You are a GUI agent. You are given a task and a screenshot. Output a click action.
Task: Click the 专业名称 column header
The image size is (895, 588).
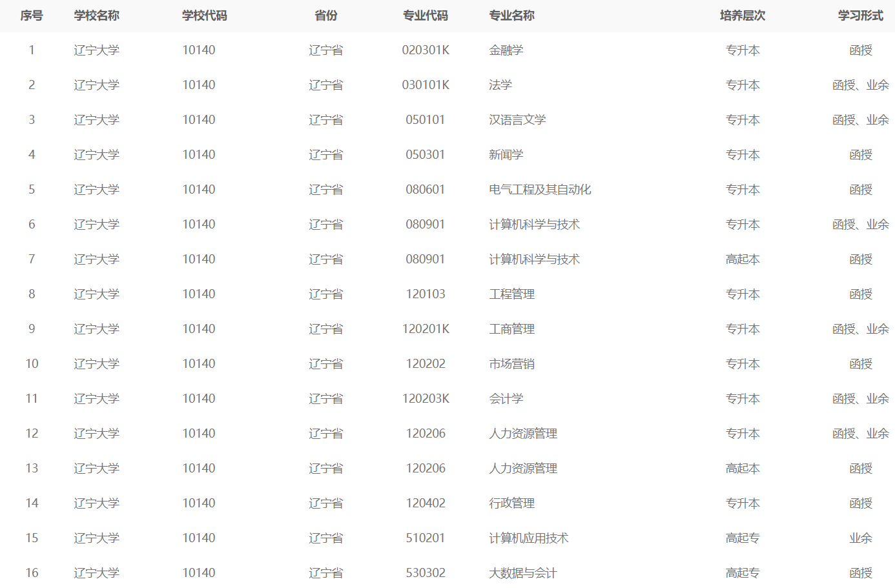512,15
